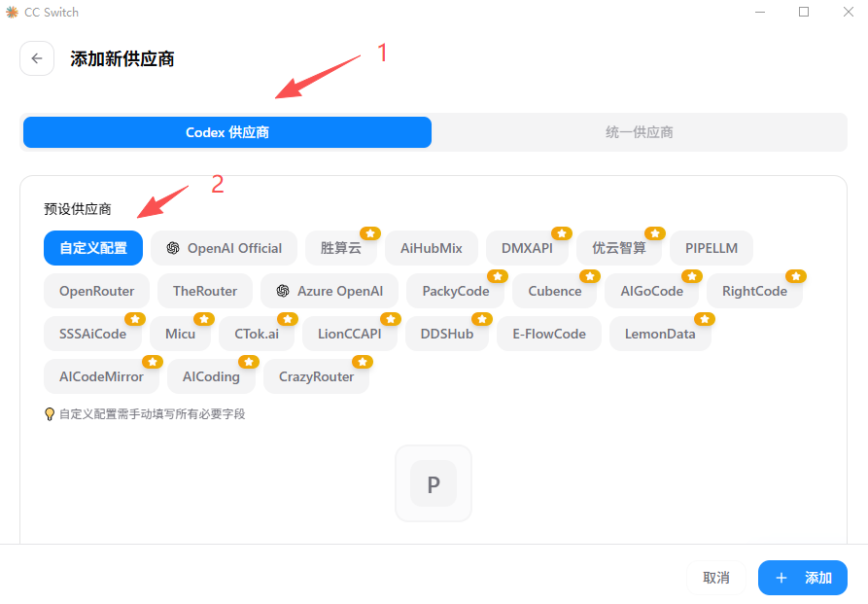Minimize the CC Switch window
Screen dimensions: 868x604
point(760,12)
